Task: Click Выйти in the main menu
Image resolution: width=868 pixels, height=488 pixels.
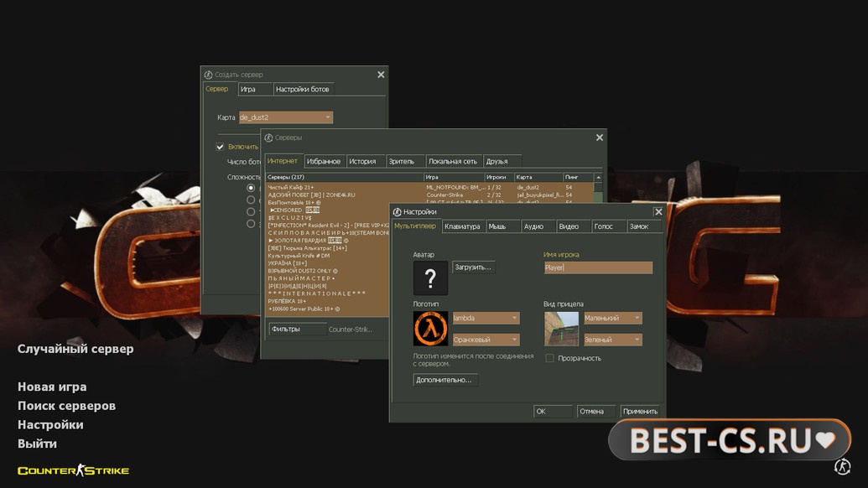Action: click(37, 444)
